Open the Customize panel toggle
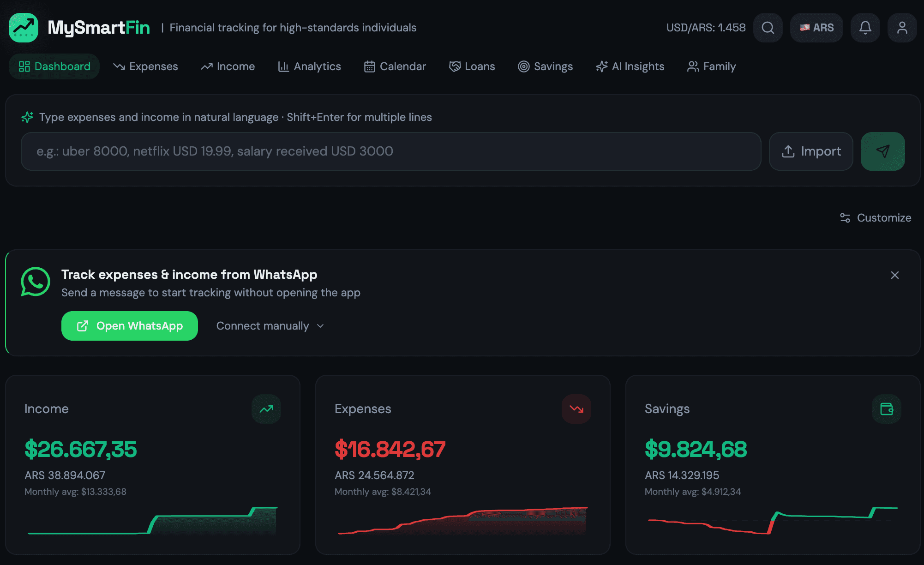 (x=875, y=217)
